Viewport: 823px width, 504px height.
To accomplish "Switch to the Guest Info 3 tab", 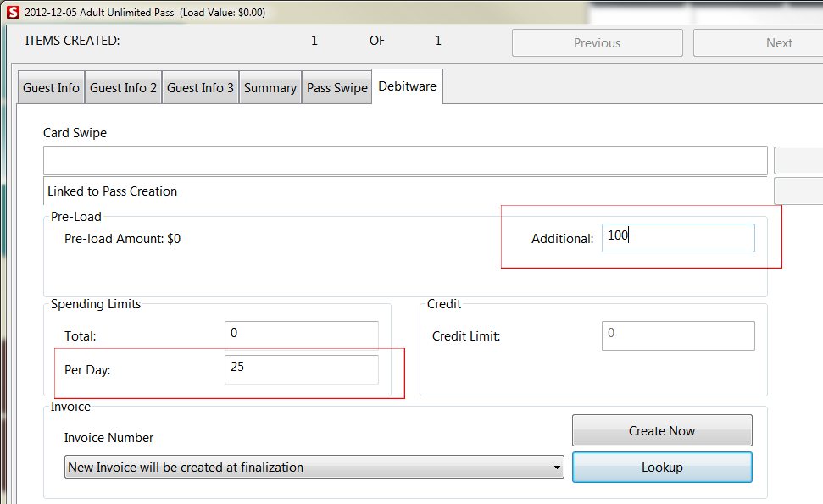I will pos(200,86).
